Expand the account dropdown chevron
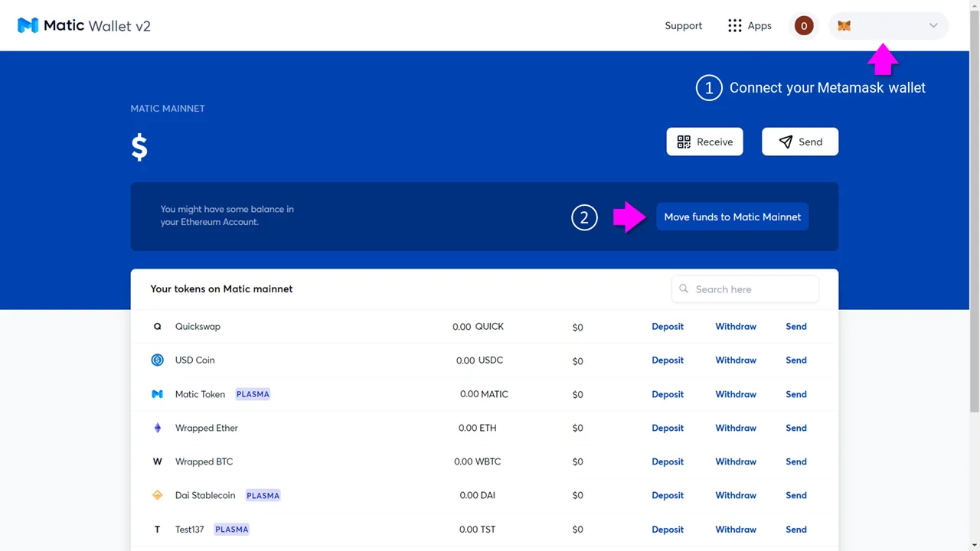The width and height of the screenshot is (980, 551). pos(933,26)
